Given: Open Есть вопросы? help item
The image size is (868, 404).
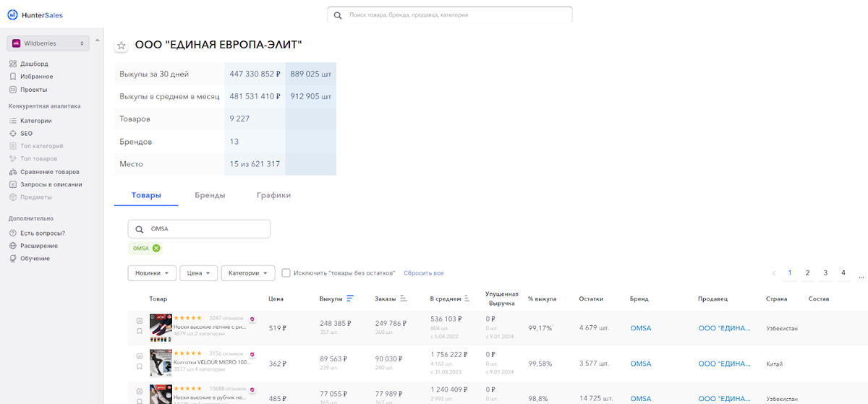Looking at the screenshot, I should tap(42, 233).
